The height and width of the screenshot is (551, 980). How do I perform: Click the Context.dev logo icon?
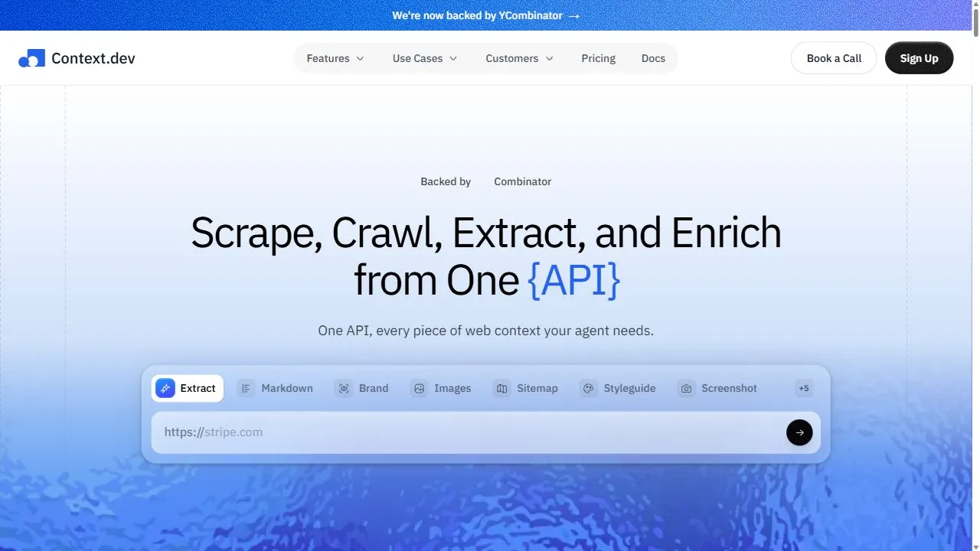coord(32,58)
